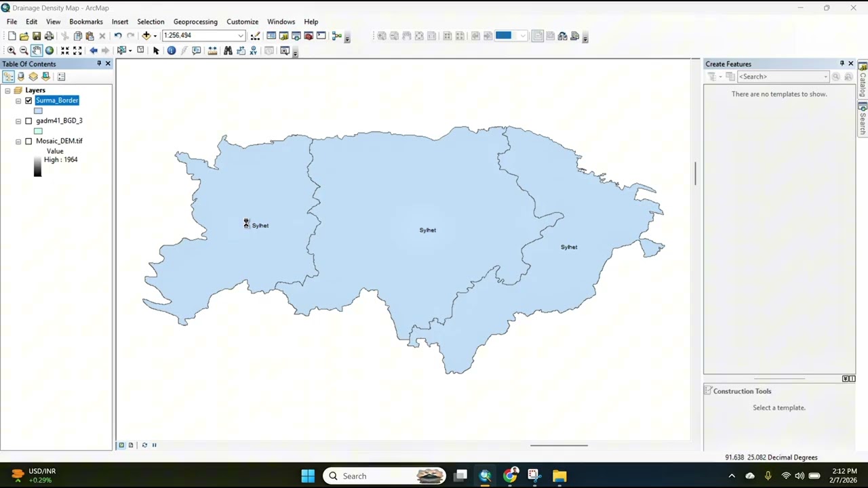Click Surma_Border light blue symbol swatch

pos(38,110)
